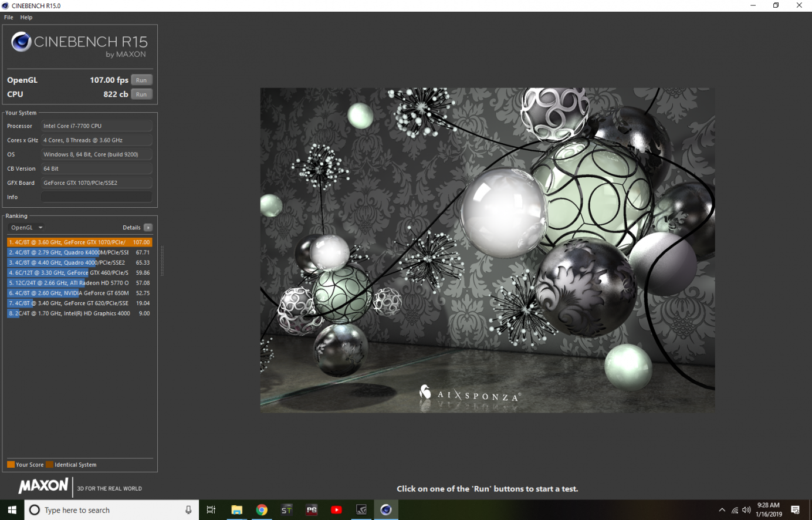Click the Info text field
This screenshot has height=520, width=812.
97,197
